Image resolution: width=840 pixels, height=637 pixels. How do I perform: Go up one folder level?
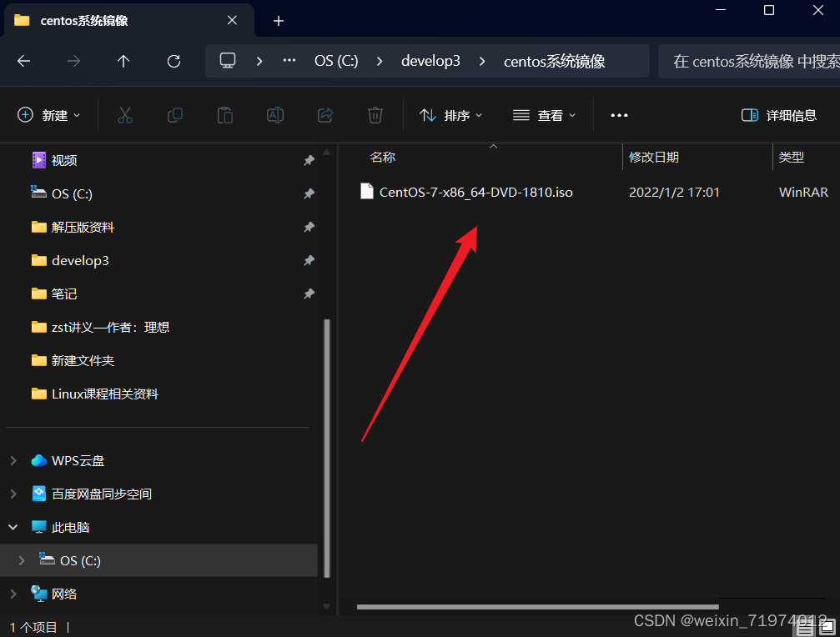click(x=123, y=61)
